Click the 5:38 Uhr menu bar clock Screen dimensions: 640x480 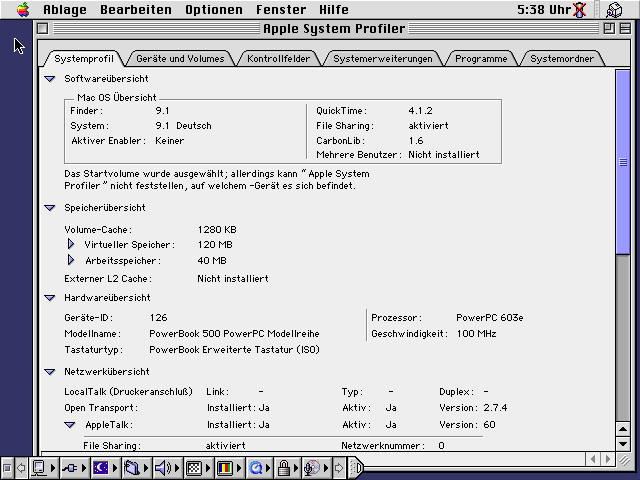point(544,10)
